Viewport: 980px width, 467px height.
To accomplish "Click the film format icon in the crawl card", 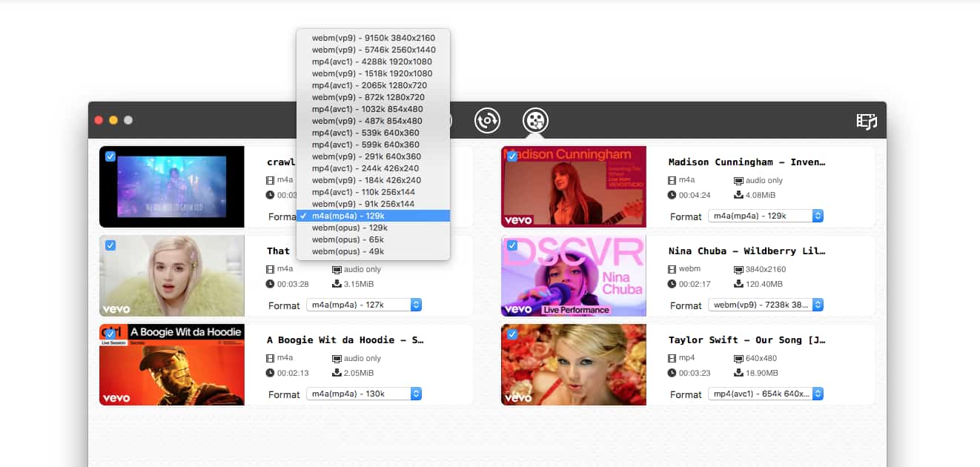I will tap(270, 180).
